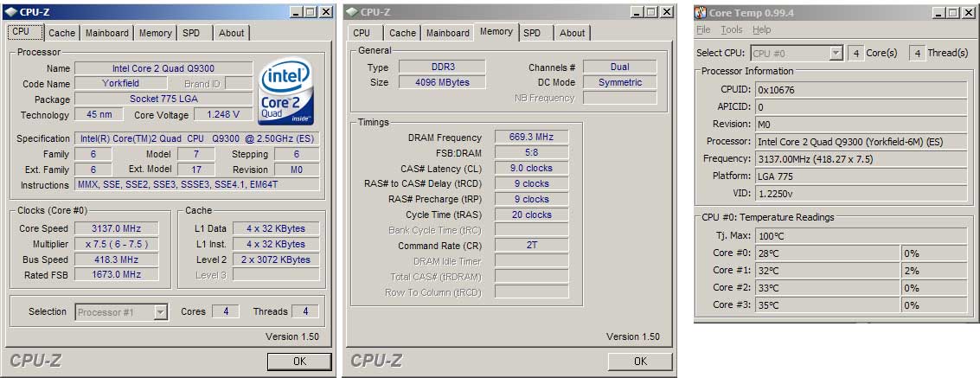Click CPUID value 0x10676 in Core Temp
This screenshot has height=378, width=980.
862,90
